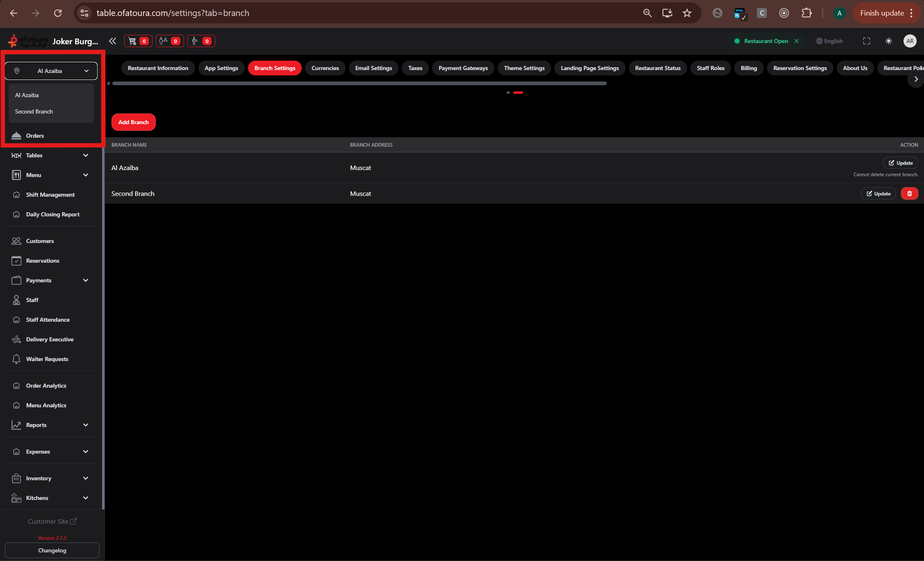The width and height of the screenshot is (924, 561).
Task: Open the cart orders icon with badge
Action: 138,41
